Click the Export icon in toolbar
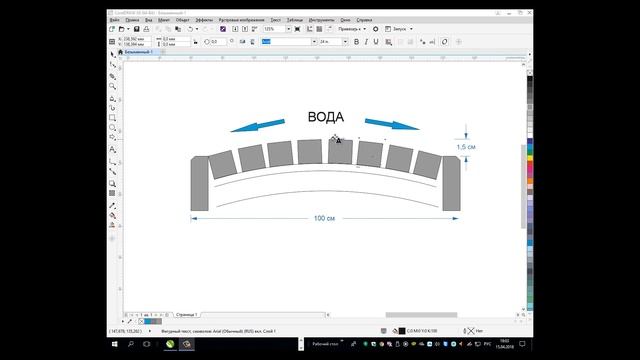The image size is (640, 360). 244,29
